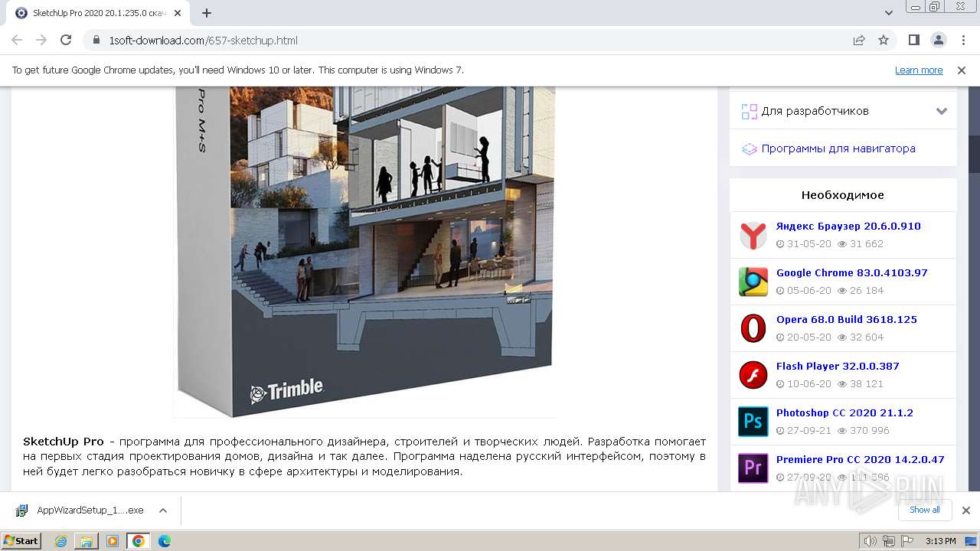Click the bold SketchUp Pro text
The height and width of the screenshot is (551, 980).
pos(64,442)
